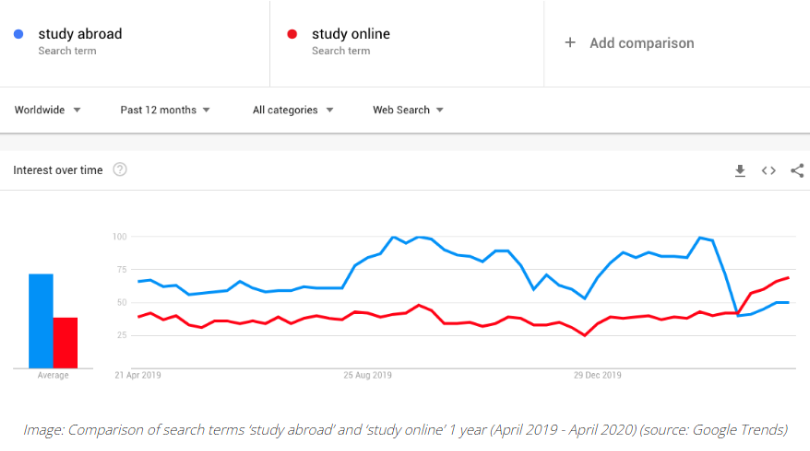Click the plus icon to add comparison
This screenshot has width=810, height=451.
pyautogui.click(x=570, y=43)
